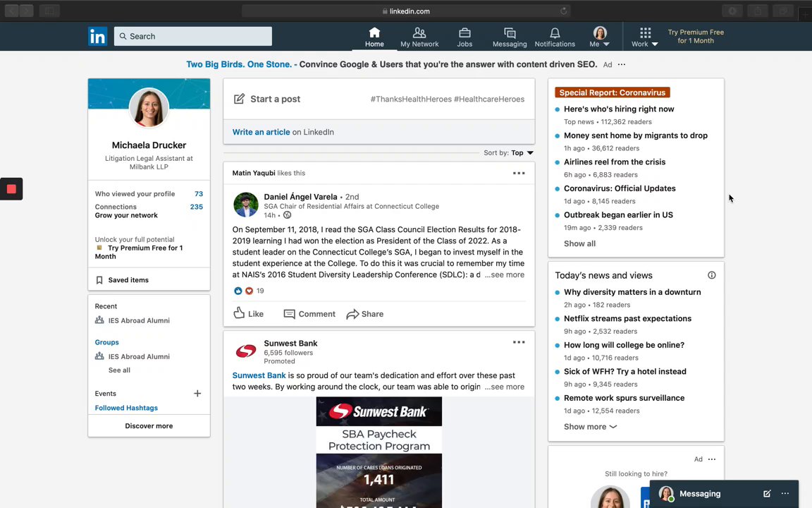Image resolution: width=812 pixels, height=508 pixels.
Task: Go to the Jobs tab
Action: [465, 37]
